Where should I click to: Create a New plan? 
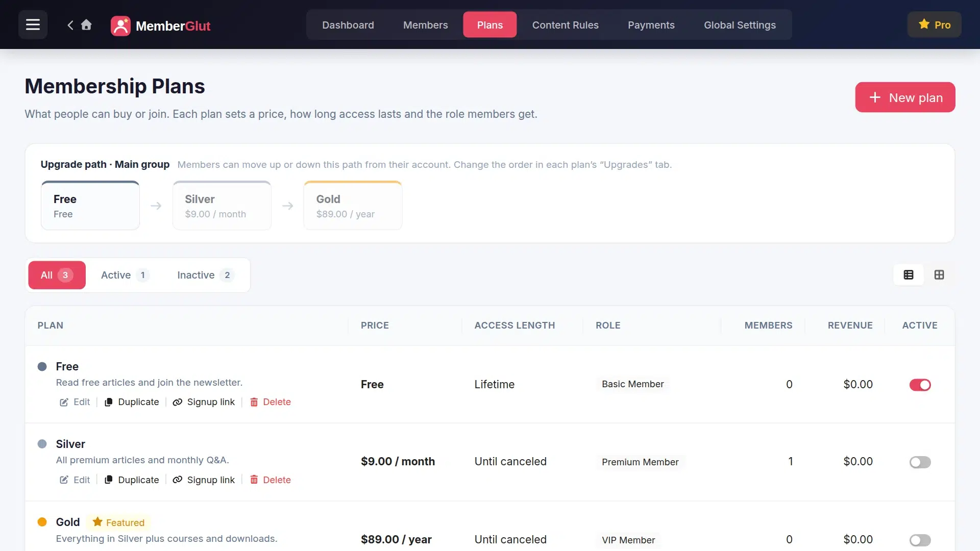click(x=905, y=97)
